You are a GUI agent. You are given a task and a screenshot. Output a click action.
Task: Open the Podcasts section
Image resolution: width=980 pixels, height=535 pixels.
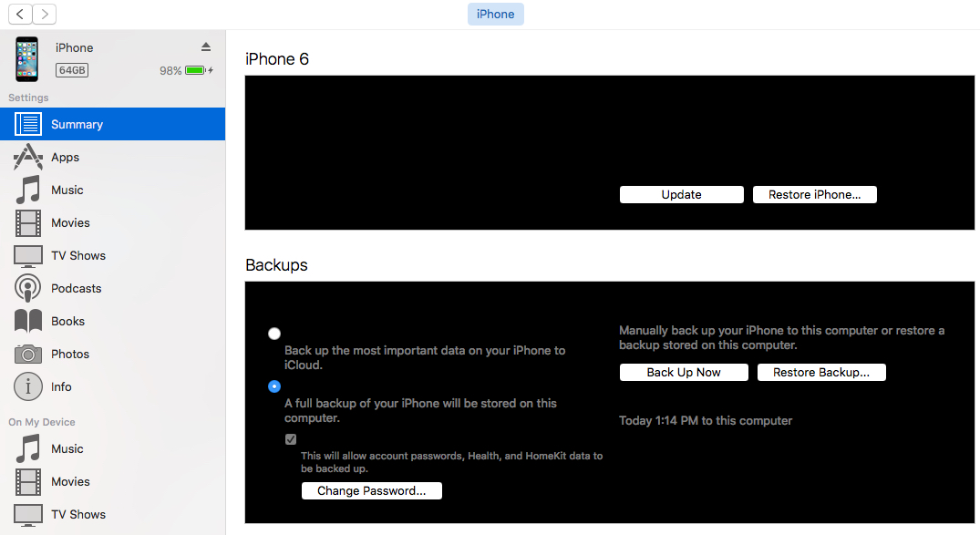[x=112, y=288]
